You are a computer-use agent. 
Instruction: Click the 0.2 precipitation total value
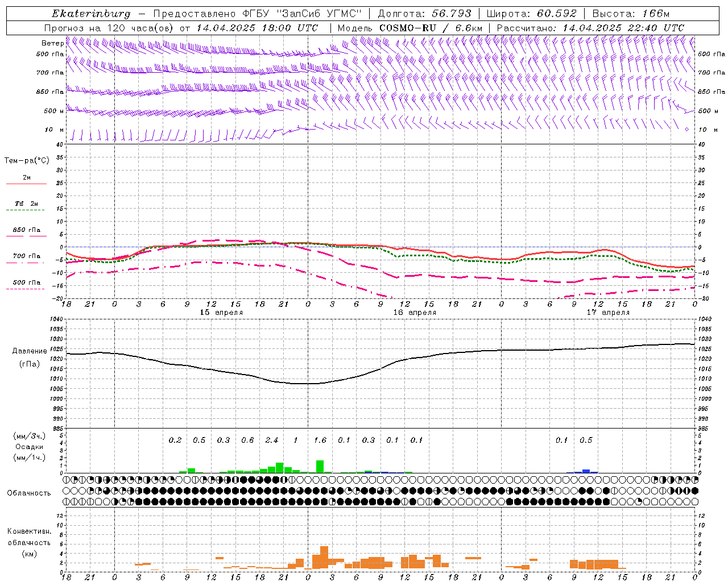[x=175, y=440]
